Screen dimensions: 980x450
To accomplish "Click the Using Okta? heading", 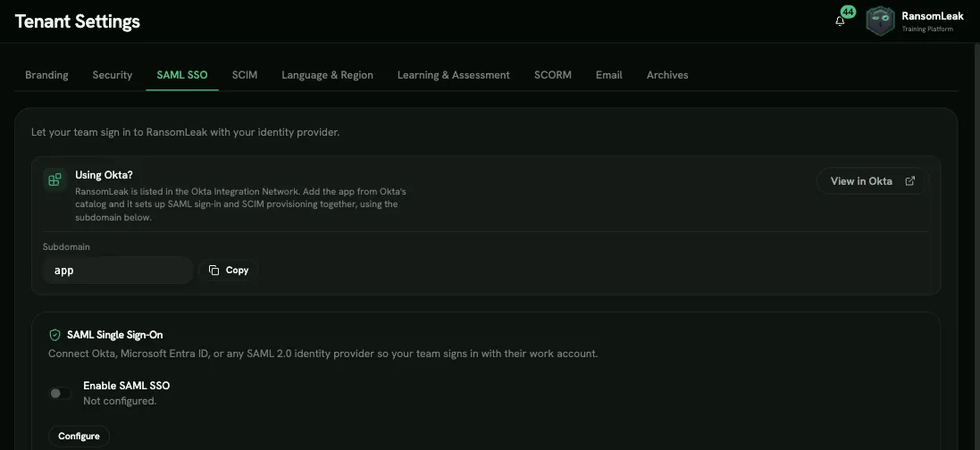I will (x=104, y=175).
